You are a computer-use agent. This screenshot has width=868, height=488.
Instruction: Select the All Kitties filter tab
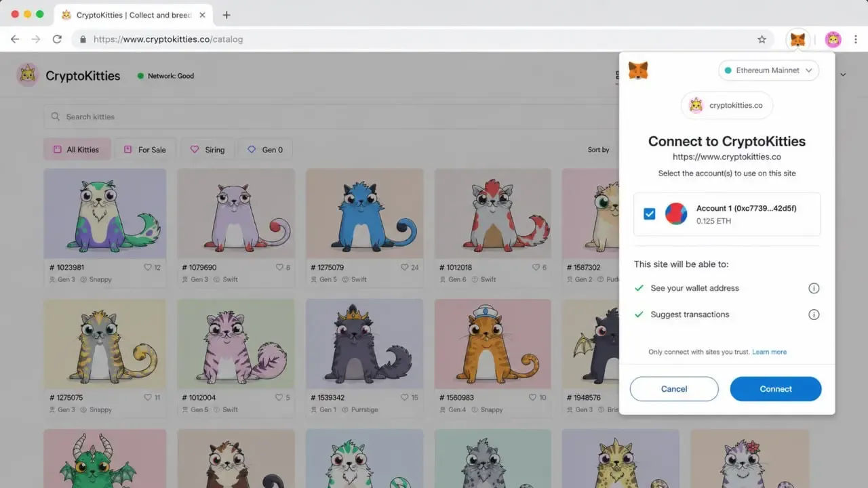pos(77,150)
